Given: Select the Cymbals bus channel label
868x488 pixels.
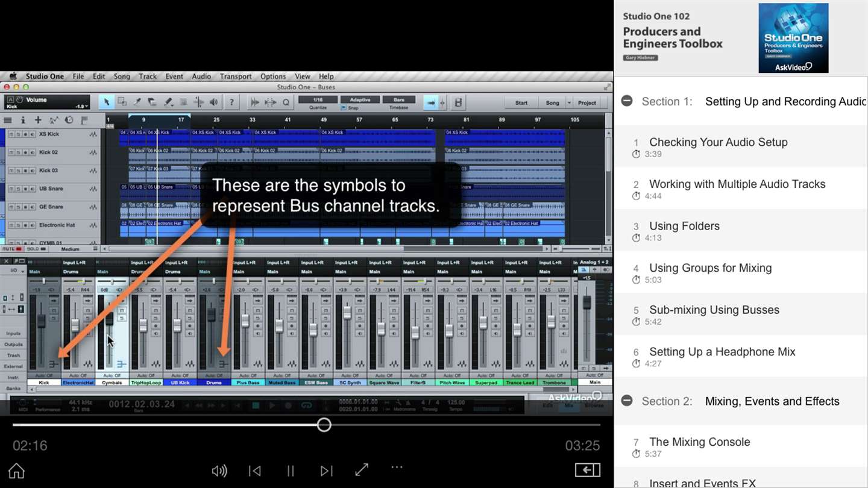Looking at the screenshot, I should click(x=112, y=383).
